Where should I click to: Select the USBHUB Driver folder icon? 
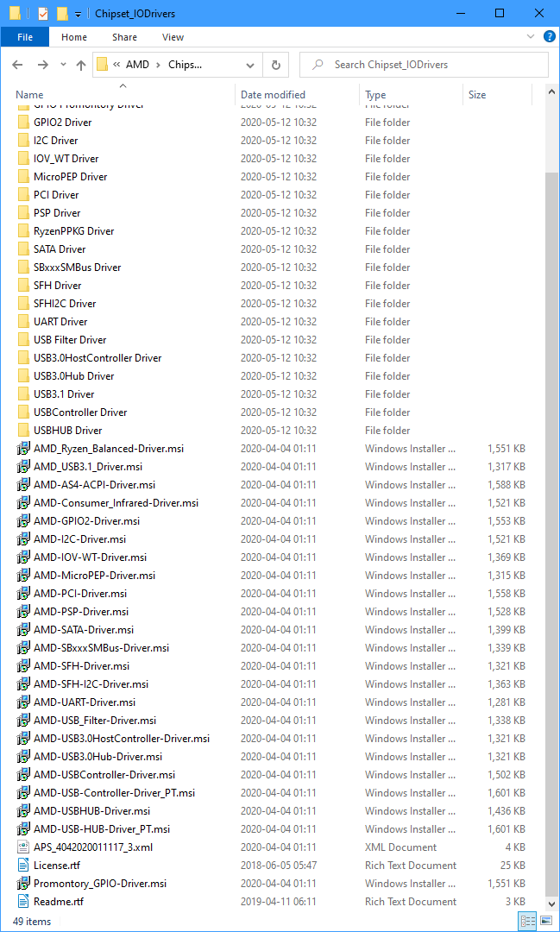(23, 431)
